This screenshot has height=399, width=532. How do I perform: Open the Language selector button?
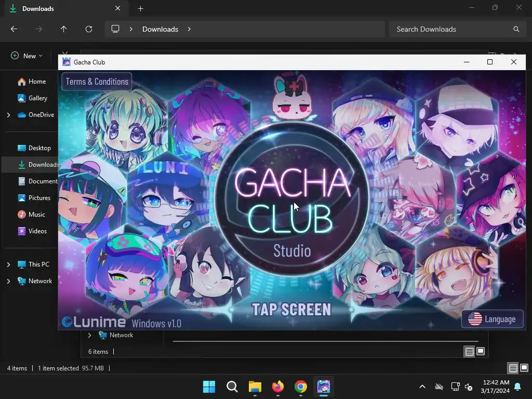coord(492,319)
